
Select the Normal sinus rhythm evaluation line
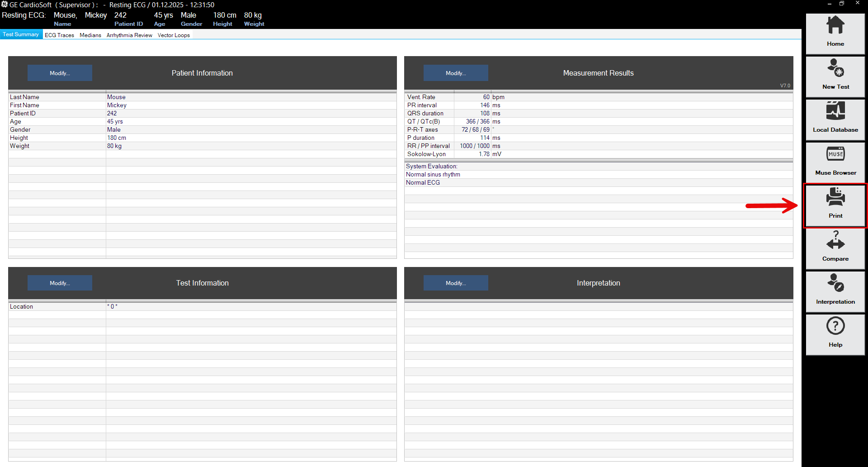pyautogui.click(x=433, y=174)
